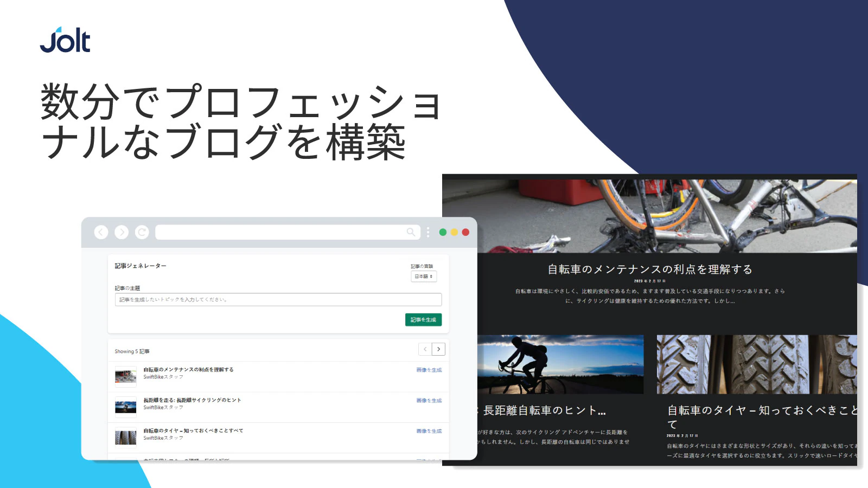
Task: Click 画像を生成 link for 長距離を走る row
Action: coord(429,401)
